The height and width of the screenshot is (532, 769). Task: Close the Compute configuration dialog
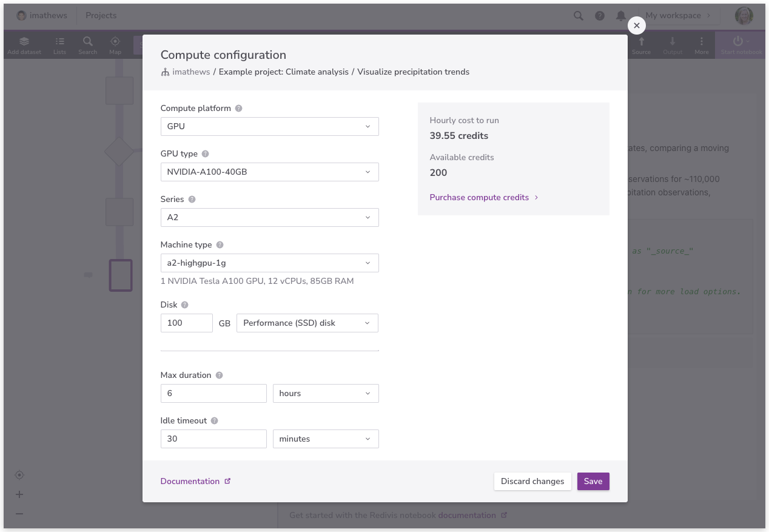(636, 25)
